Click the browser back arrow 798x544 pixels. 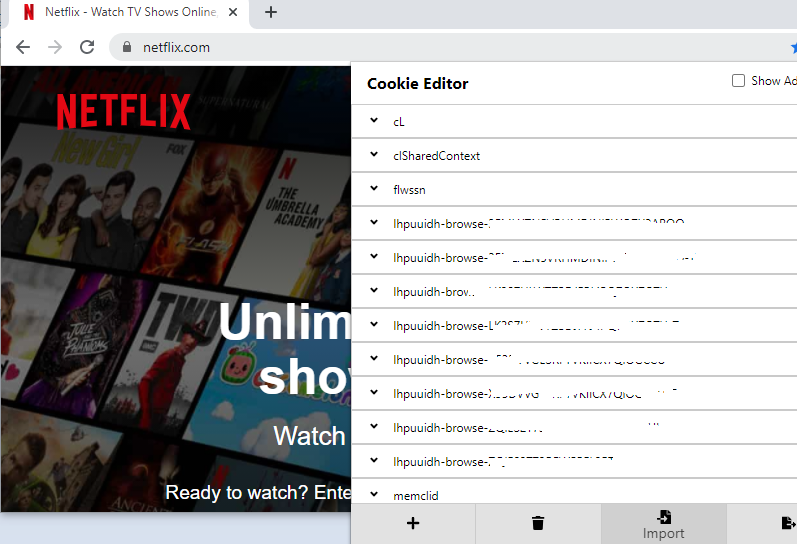[23, 47]
